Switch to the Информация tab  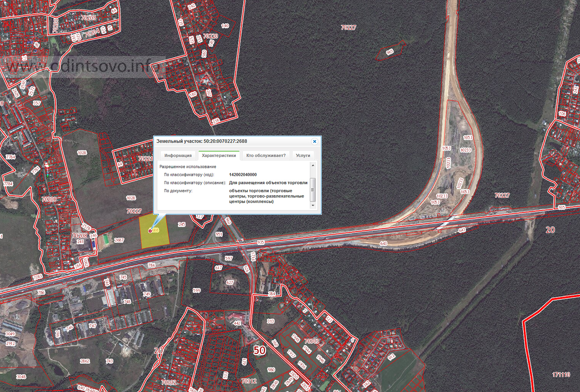point(178,156)
